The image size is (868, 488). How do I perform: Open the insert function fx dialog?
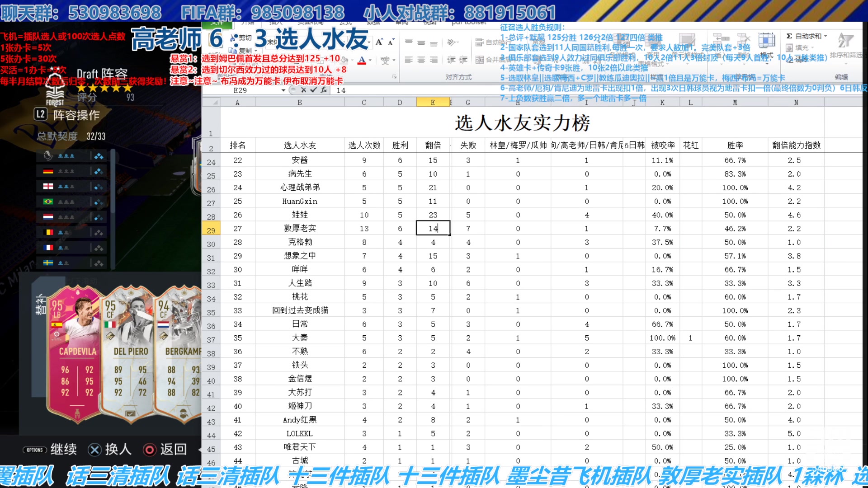[324, 90]
